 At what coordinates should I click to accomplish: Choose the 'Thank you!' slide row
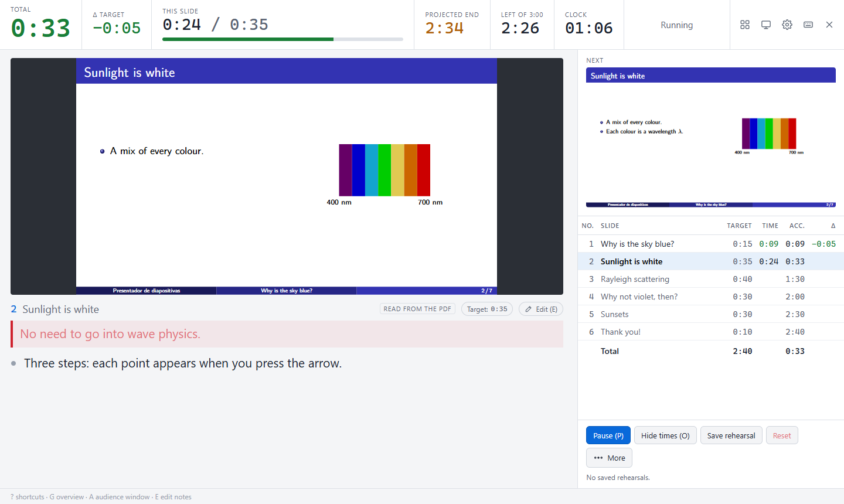(x=711, y=332)
